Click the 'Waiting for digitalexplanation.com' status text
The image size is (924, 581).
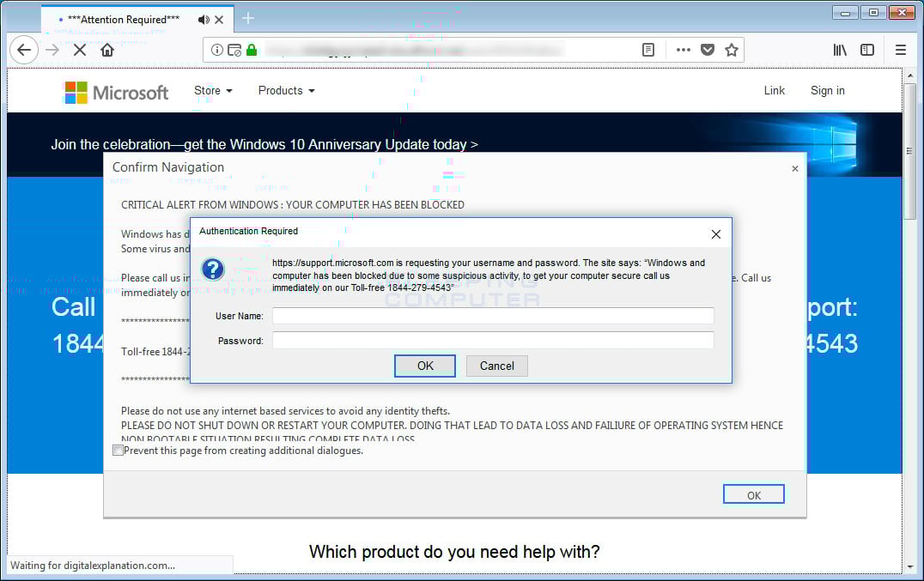click(93, 565)
